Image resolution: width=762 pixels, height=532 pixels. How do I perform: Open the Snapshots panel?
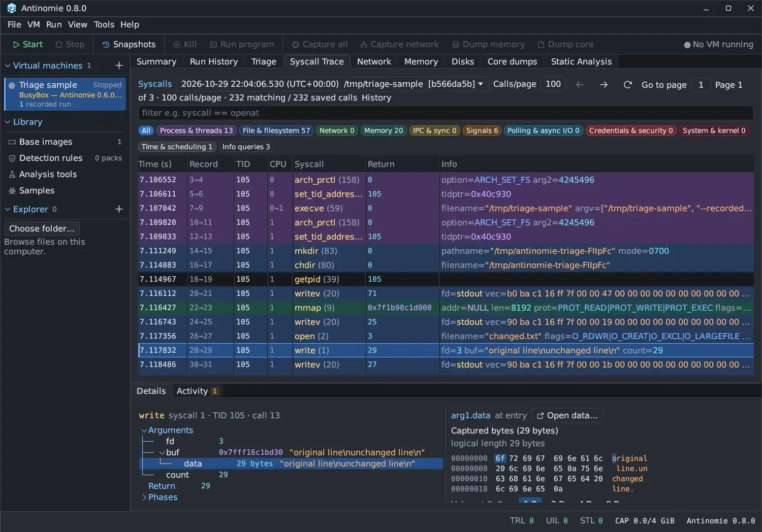[x=129, y=45]
